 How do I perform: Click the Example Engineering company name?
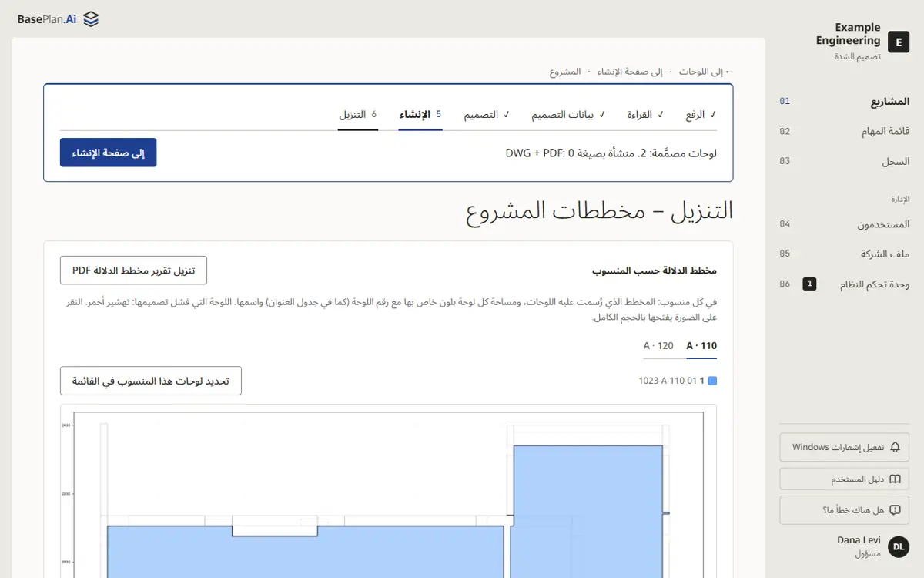tap(848, 34)
